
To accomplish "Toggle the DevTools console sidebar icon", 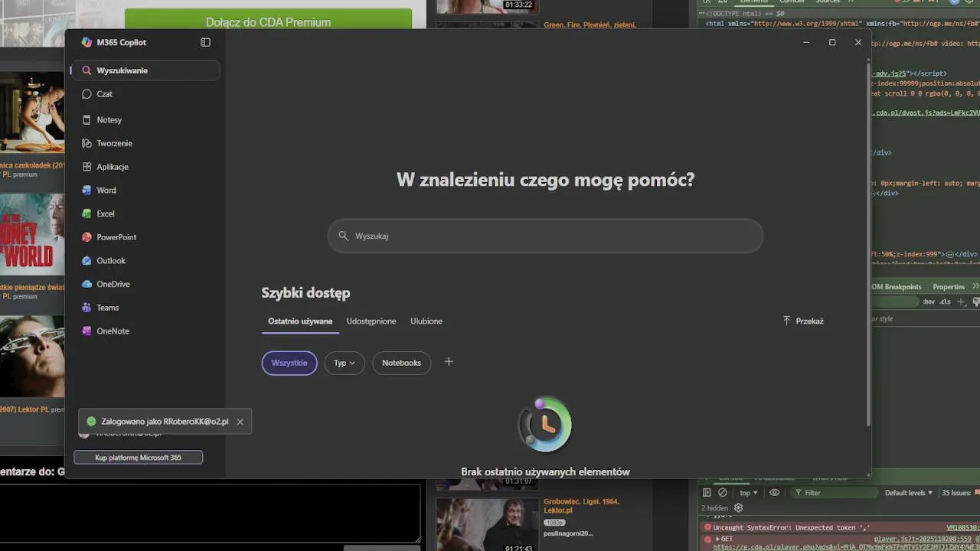I will pos(707,493).
